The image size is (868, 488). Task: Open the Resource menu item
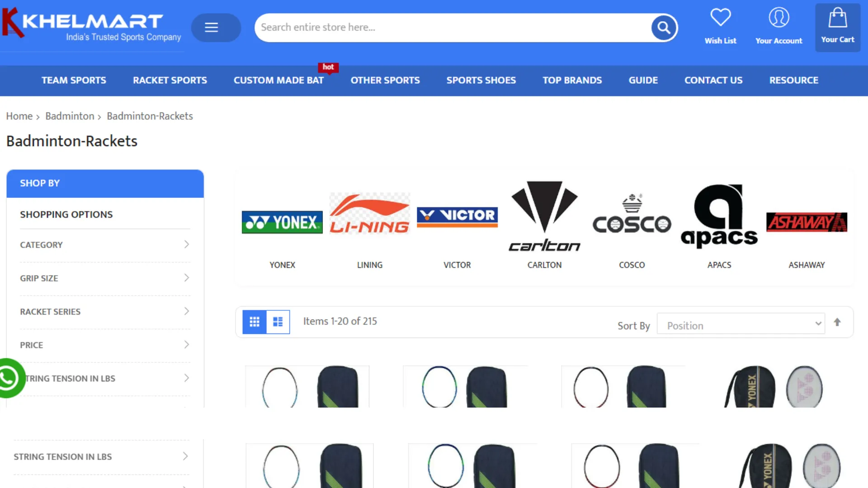click(x=794, y=80)
